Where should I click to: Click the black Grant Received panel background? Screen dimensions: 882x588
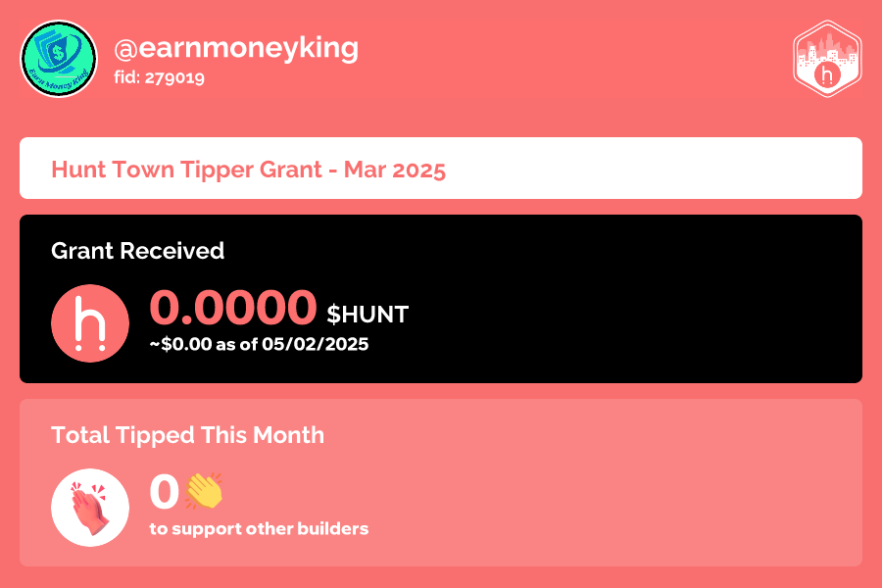(x=618, y=299)
